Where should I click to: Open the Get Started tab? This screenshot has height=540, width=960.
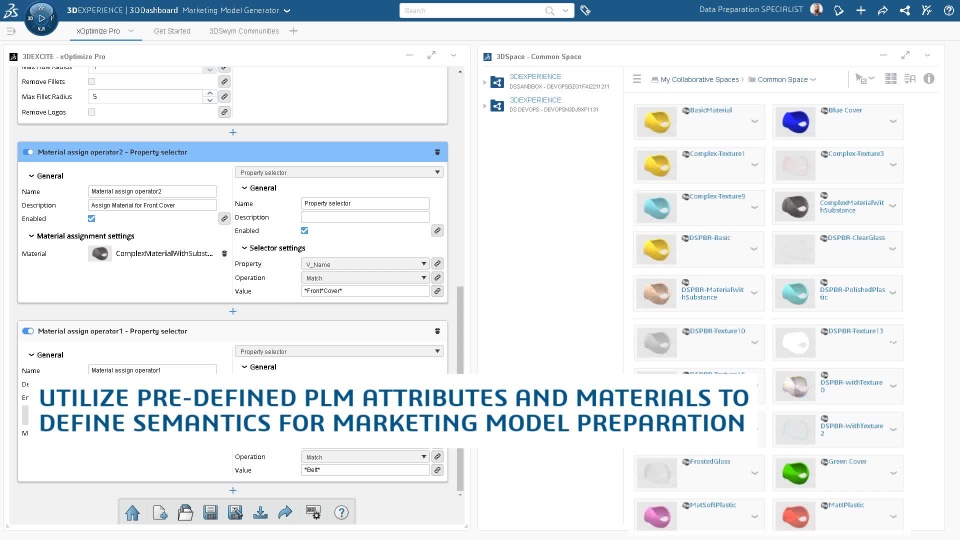point(171,31)
